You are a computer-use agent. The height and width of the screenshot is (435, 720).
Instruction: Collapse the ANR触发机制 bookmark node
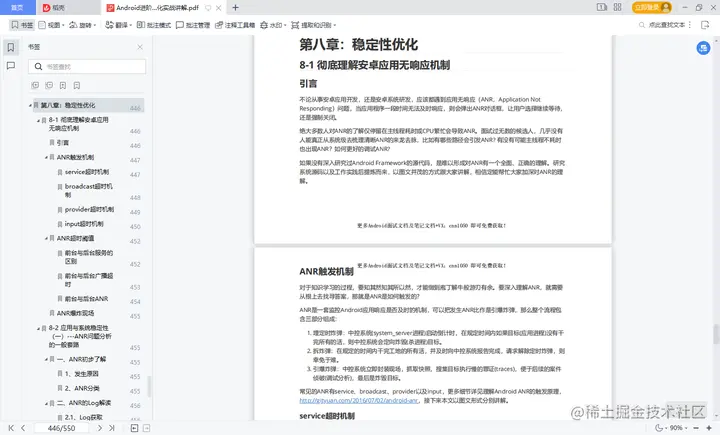pyautogui.click(x=46, y=158)
